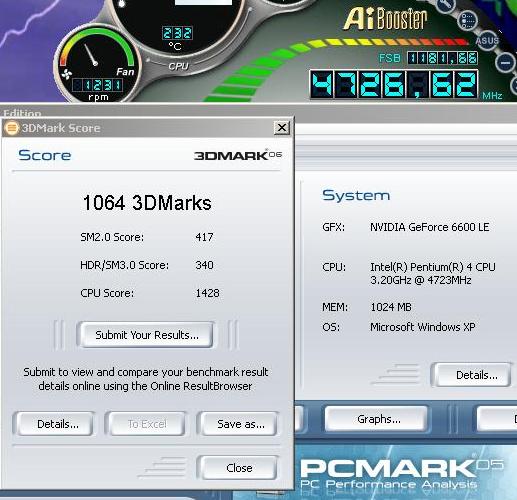
Task: Click the CPU Score value 1428
Action: [207, 293]
